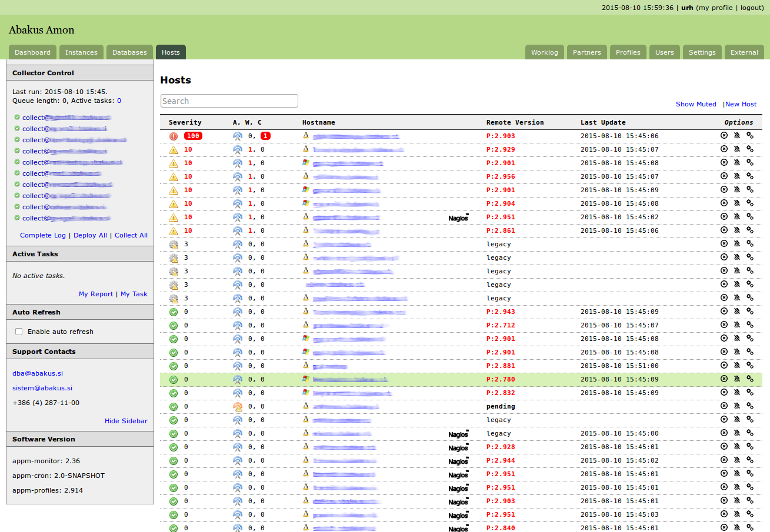This screenshot has width=770, height=532.
Task: Switch to the Users tab
Action: pos(665,52)
